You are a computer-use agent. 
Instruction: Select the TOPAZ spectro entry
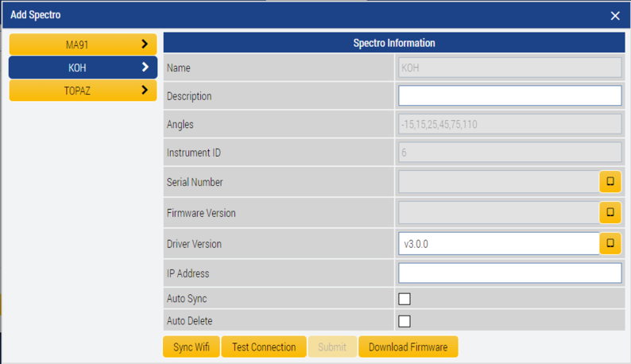77,91
